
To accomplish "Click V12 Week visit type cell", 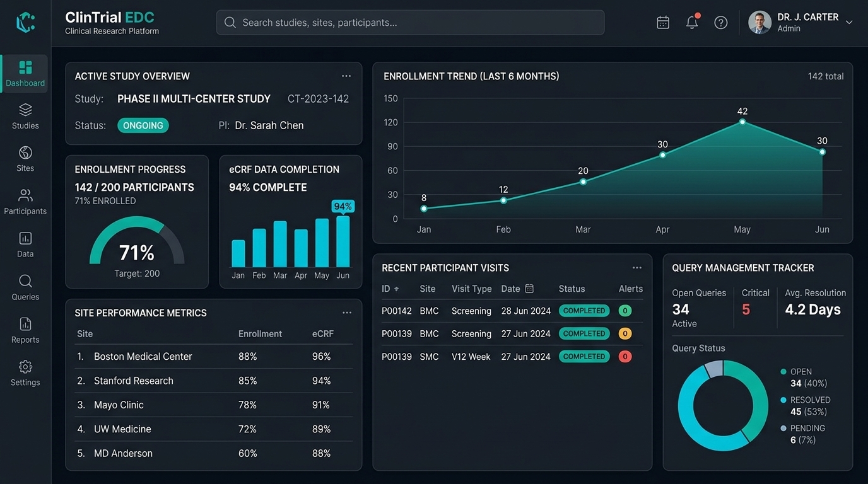I will [471, 357].
